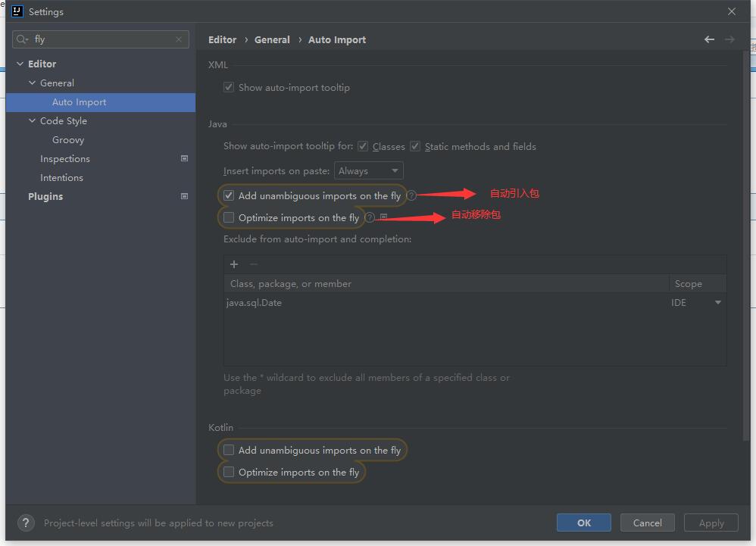Open Insert imports on paste dropdown
The image size is (756, 546).
368,170
